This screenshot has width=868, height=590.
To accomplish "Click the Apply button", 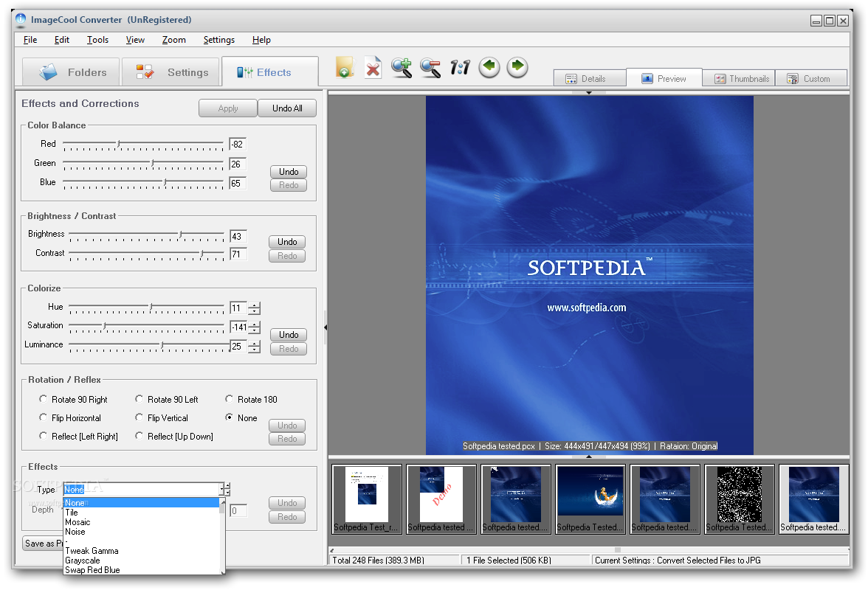I will pos(228,108).
